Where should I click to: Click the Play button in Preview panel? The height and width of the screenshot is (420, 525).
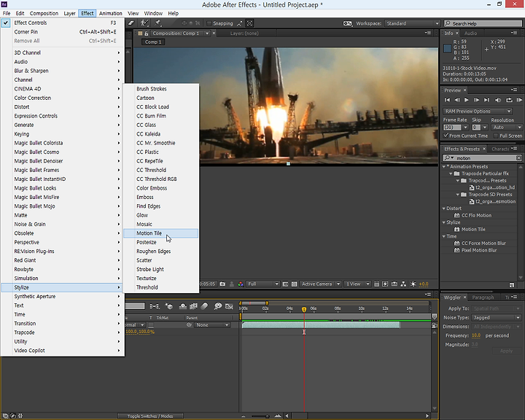[x=467, y=100]
